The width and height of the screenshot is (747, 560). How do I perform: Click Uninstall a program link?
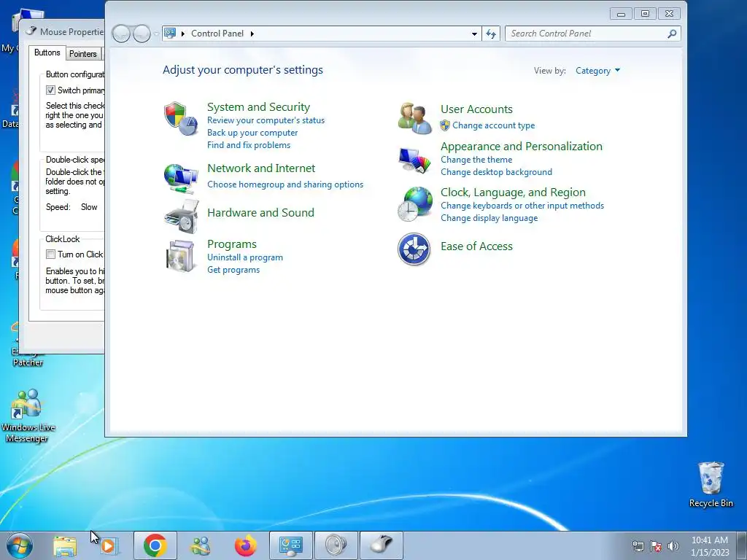245,257
